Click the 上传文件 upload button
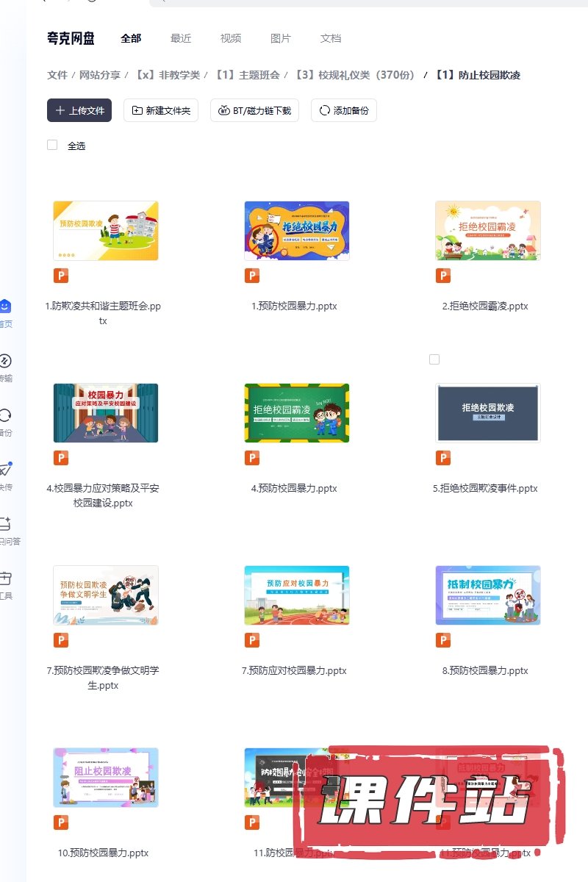 (x=79, y=110)
